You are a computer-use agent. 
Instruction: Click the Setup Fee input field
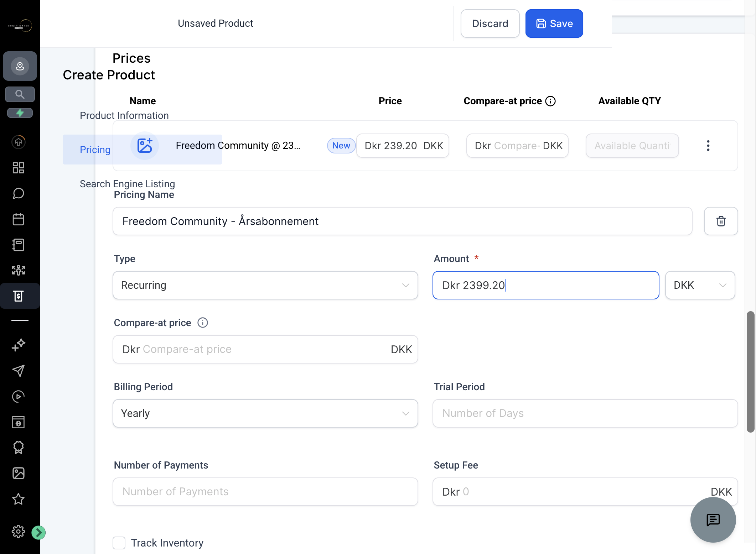coord(585,492)
